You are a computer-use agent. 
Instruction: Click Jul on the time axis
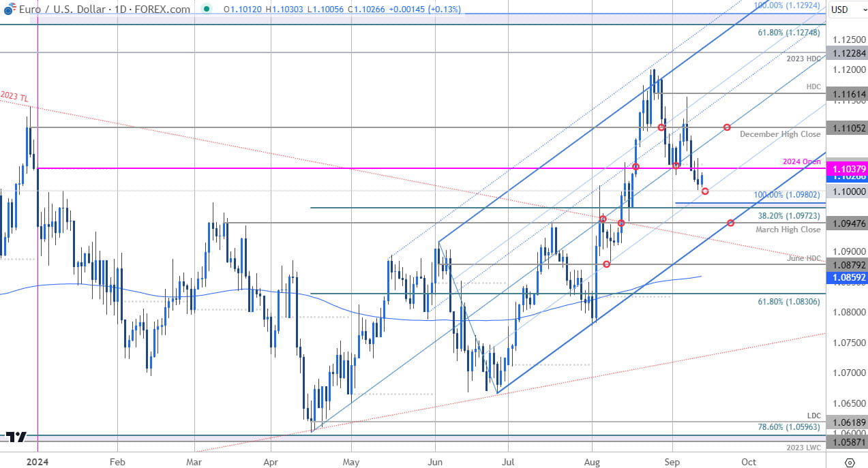(x=509, y=462)
